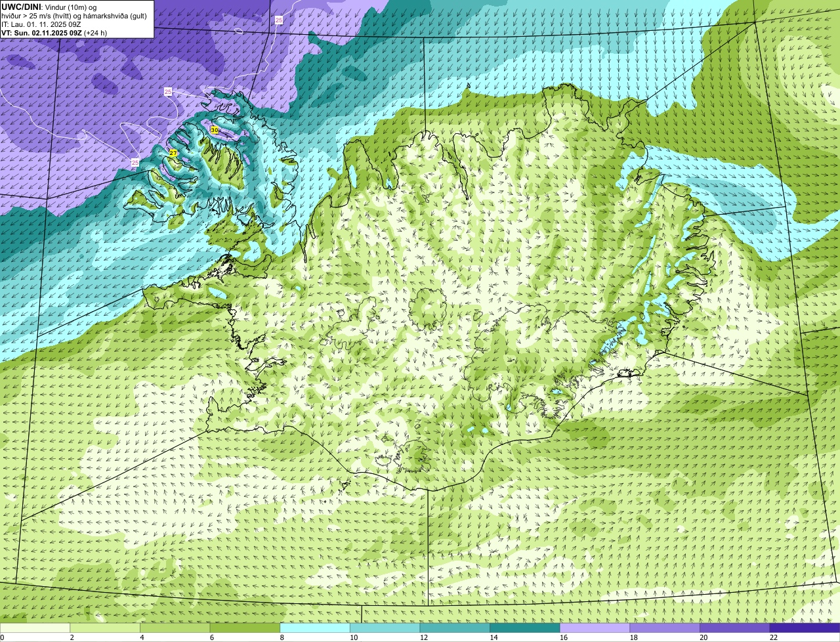Click the legend scale label "14"
Viewport: 840px width, 642px height.
click(x=493, y=637)
